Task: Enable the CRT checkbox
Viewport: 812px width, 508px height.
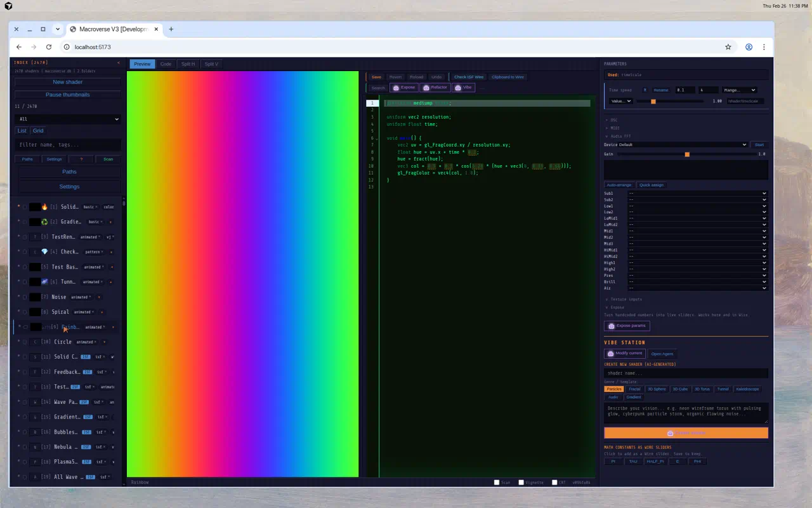Action: click(x=554, y=483)
